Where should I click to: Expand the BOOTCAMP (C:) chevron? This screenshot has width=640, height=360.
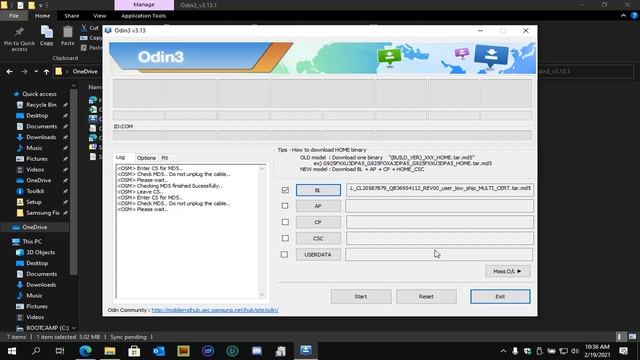[73, 328]
